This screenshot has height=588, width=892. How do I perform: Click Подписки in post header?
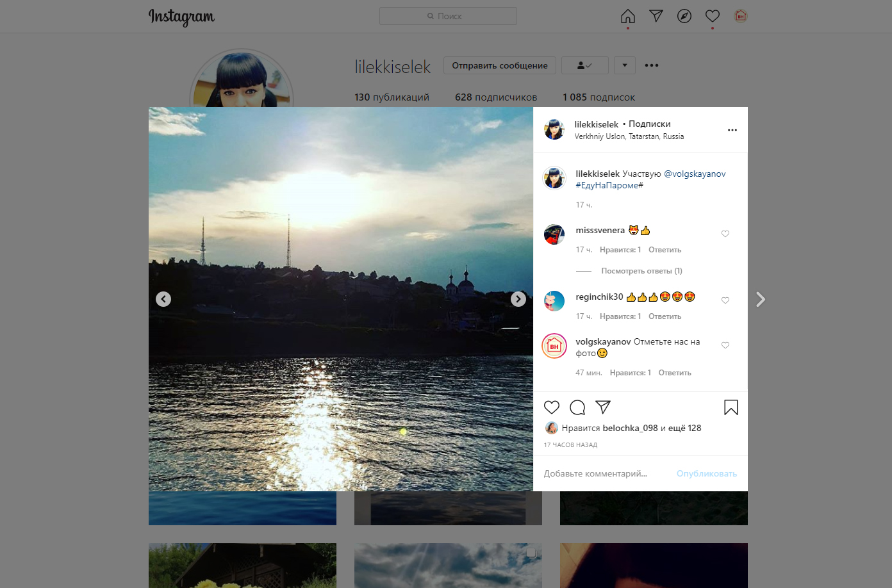pos(650,124)
